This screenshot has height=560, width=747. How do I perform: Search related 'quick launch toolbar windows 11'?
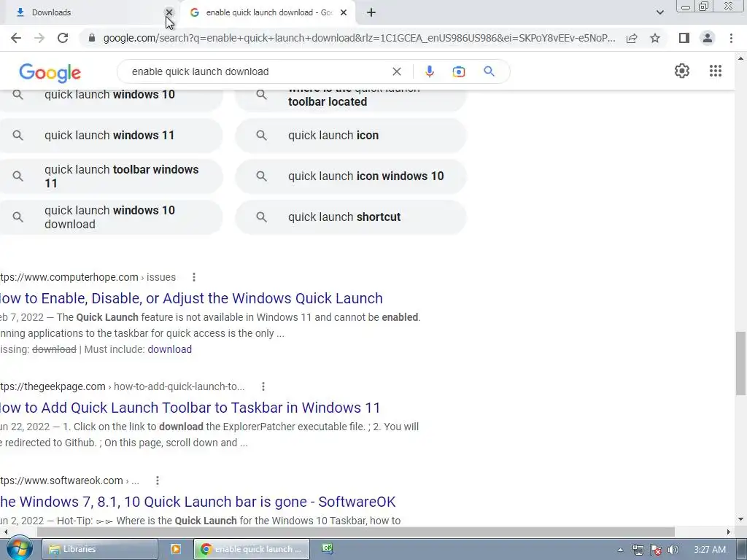(x=111, y=176)
